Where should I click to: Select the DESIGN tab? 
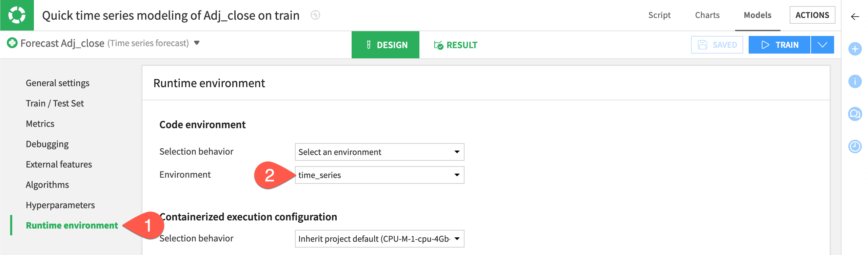point(386,45)
